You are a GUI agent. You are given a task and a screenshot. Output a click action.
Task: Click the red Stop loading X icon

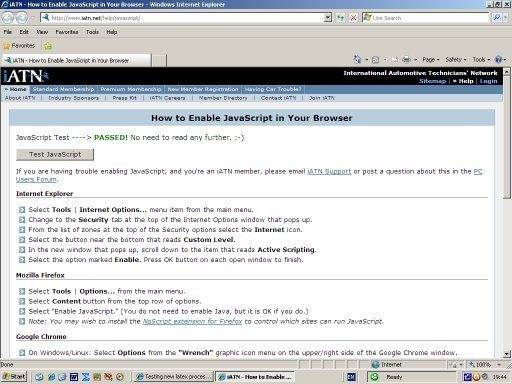coord(353,18)
